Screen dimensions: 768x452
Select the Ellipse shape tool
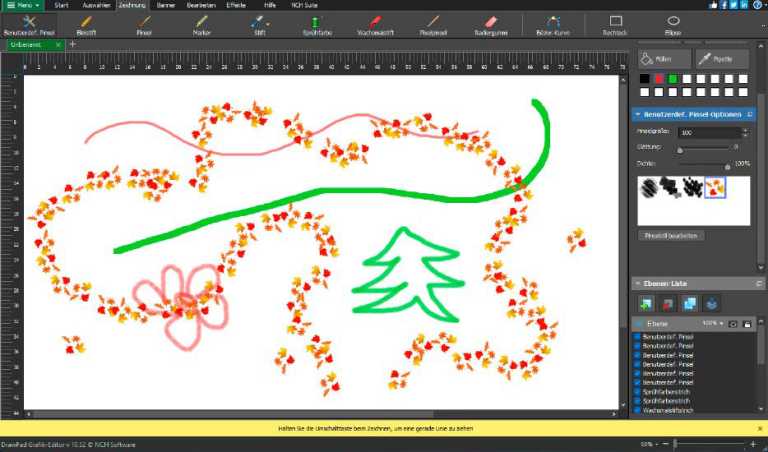click(673, 24)
